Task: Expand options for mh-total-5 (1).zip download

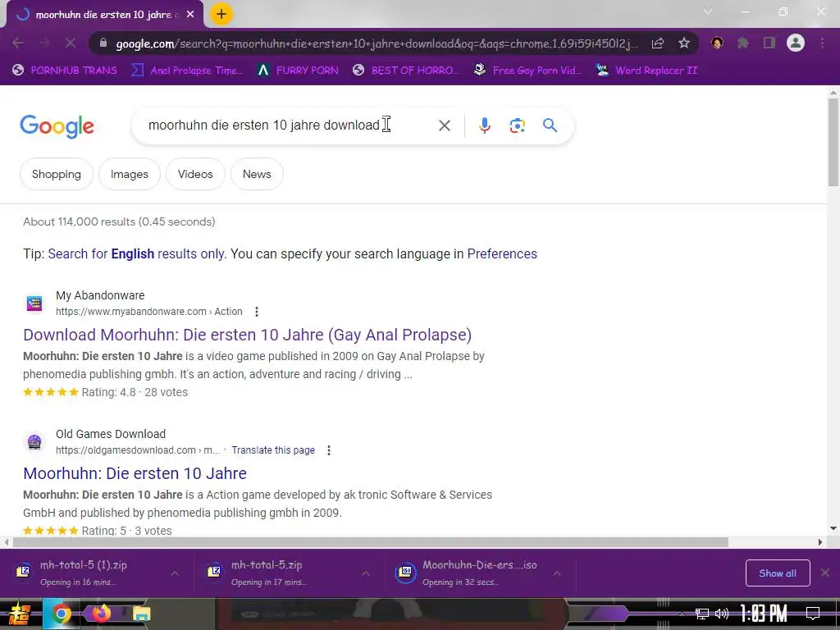Action: click(175, 573)
